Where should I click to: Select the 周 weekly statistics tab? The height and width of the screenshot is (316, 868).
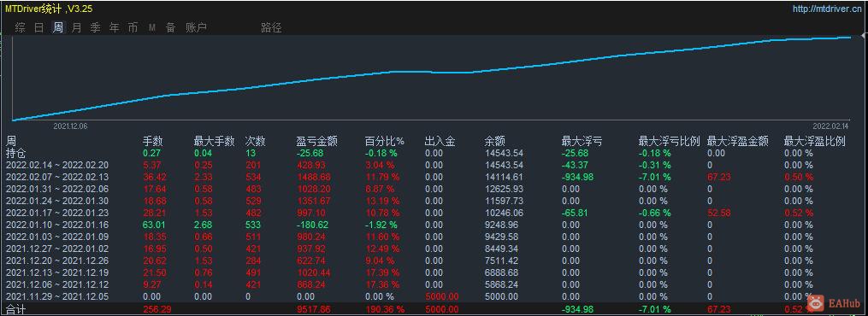(x=57, y=27)
